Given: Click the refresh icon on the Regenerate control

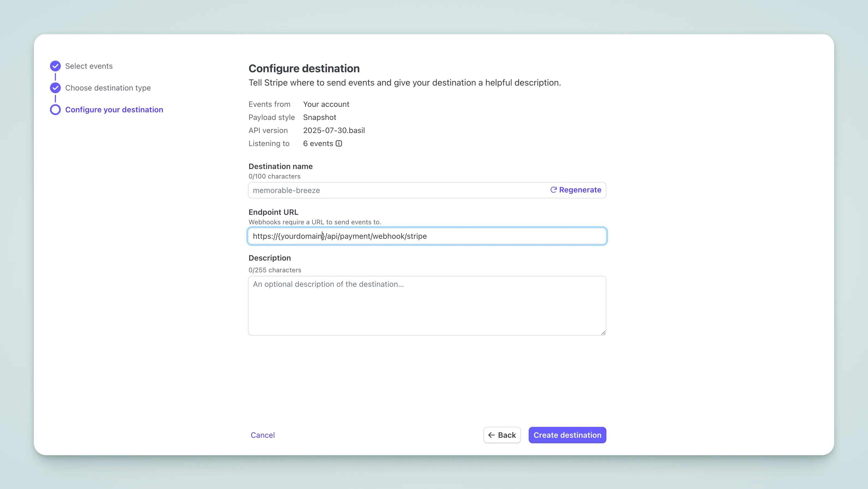Looking at the screenshot, I should tap(554, 190).
